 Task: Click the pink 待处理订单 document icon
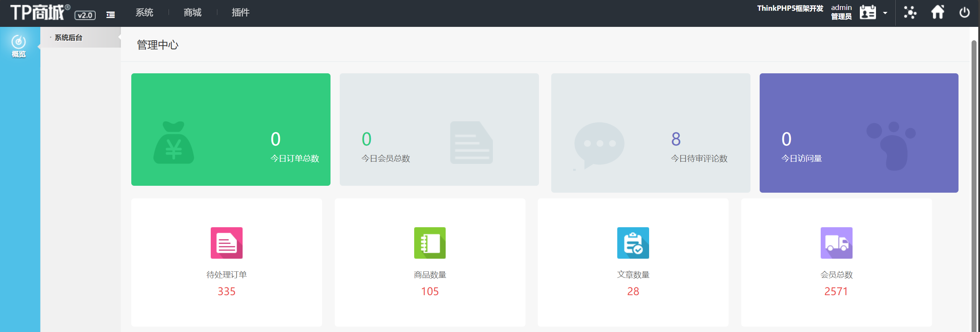coord(226,243)
